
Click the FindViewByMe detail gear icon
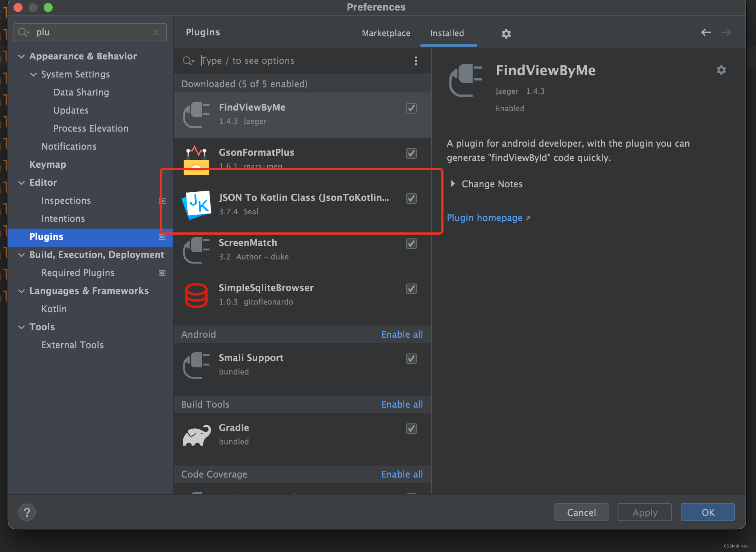point(721,70)
